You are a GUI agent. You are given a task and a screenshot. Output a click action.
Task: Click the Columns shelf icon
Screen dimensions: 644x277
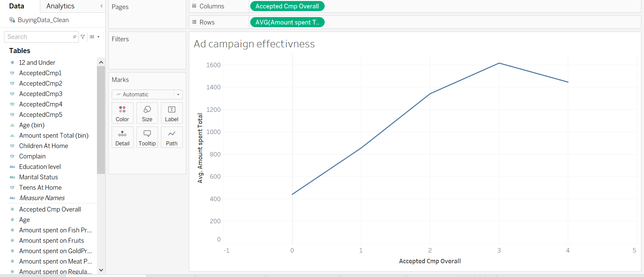click(194, 6)
